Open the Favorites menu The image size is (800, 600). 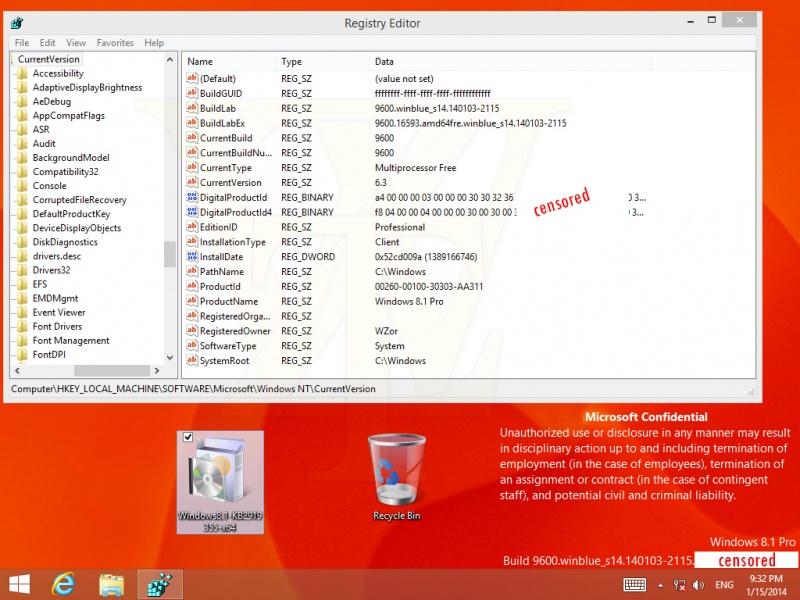pos(115,43)
